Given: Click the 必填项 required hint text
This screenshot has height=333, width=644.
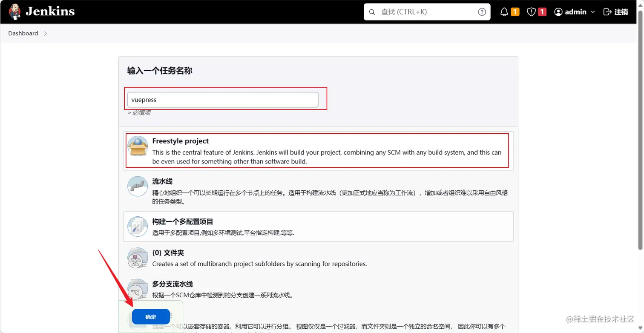Looking at the screenshot, I should pos(139,113).
